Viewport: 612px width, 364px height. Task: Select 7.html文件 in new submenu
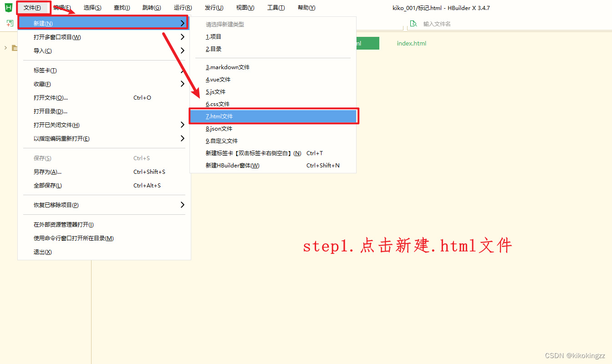point(273,116)
